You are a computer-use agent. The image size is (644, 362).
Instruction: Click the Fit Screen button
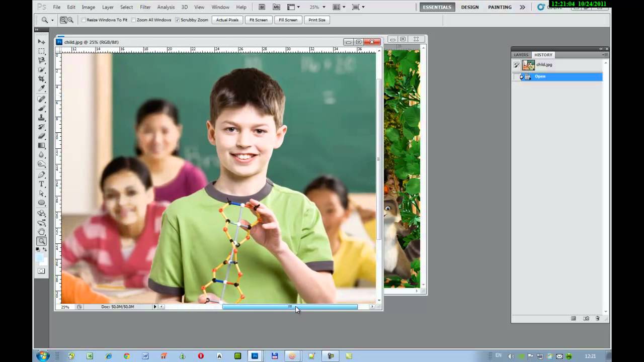click(258, 20)
